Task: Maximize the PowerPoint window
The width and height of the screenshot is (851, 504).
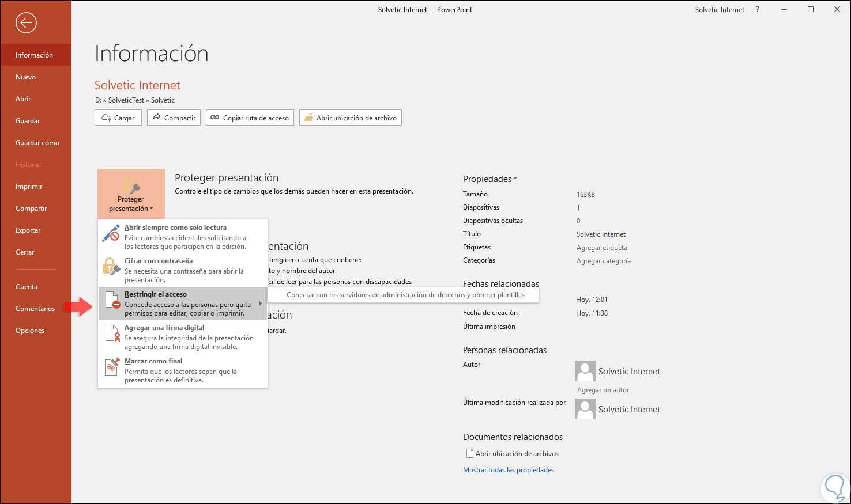Action: pos(811,9)
